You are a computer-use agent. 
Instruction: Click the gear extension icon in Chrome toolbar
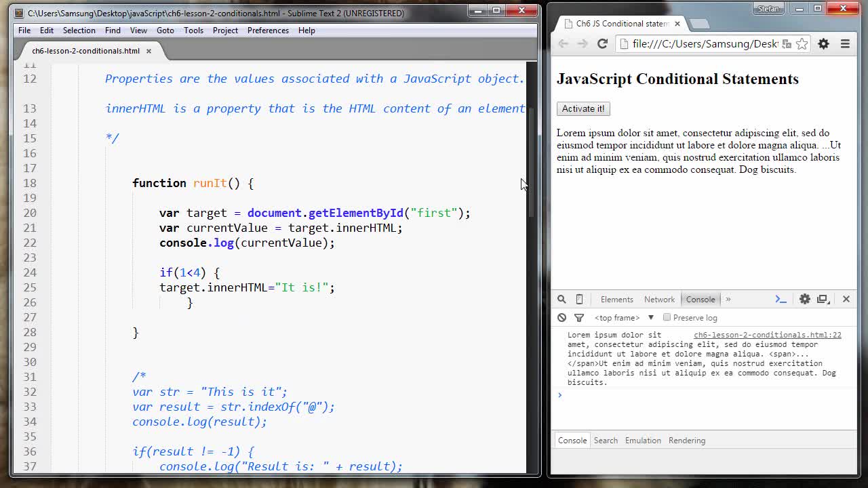(823, 43)
